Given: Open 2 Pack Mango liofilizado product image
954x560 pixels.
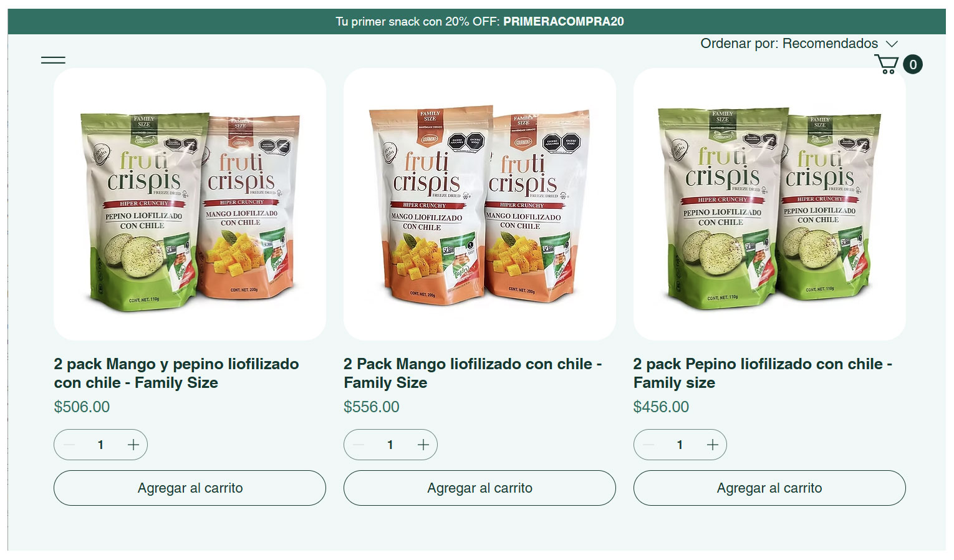Looking at the screenshot, I should pos(479,205).
